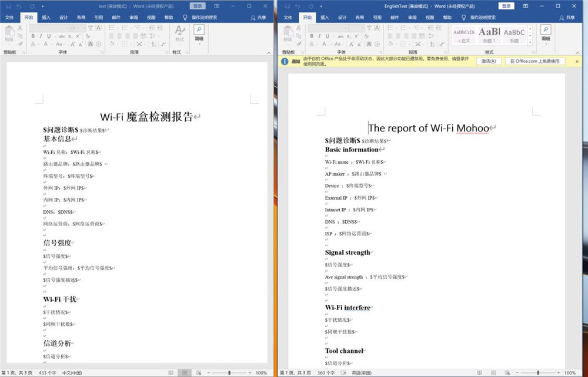Switch to Read Mode view in test status bar
The image size is (588, 377).
tap(171, 373)
